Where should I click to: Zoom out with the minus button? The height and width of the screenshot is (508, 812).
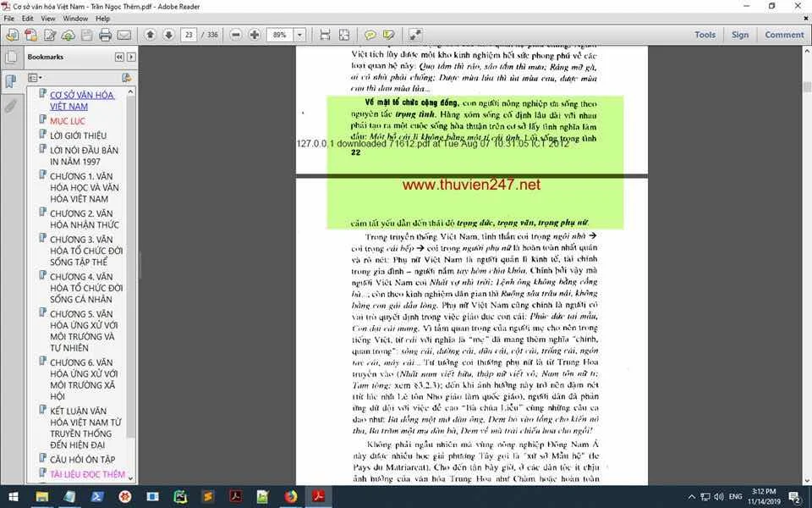click(236, 35)
